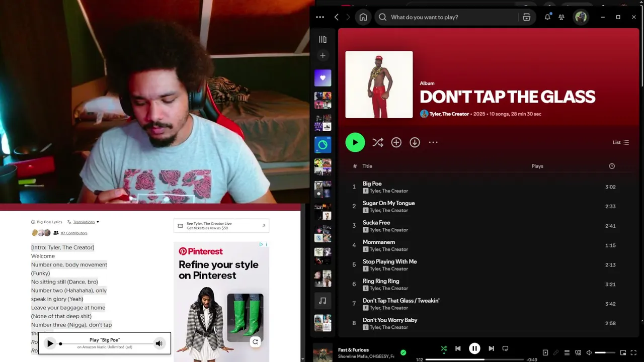Create a playlist with the plus icon
This screenshot has height=362, width=644.
[323, 55]
